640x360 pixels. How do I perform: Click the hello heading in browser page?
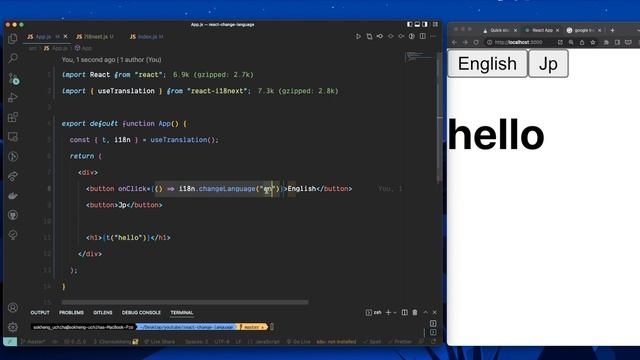[496, 134]
